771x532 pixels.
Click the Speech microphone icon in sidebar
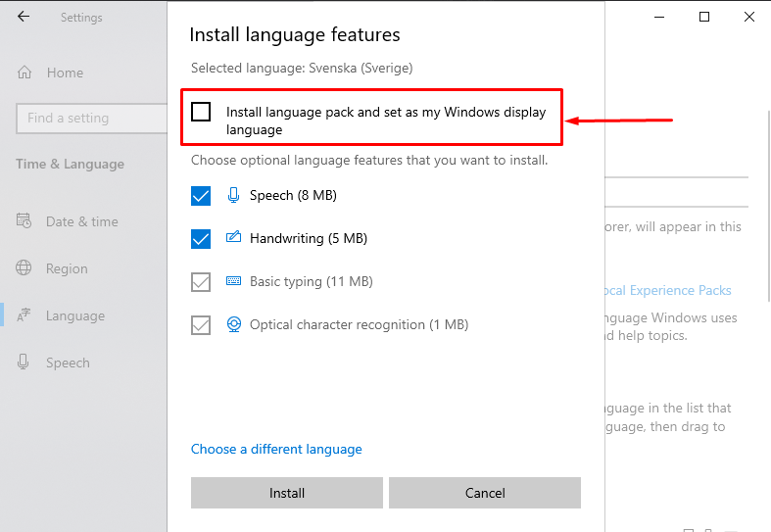[x=24, y=363]
